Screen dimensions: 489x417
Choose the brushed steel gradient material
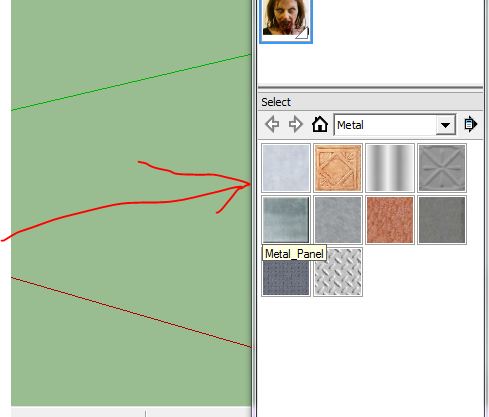[x=390, y=168]
